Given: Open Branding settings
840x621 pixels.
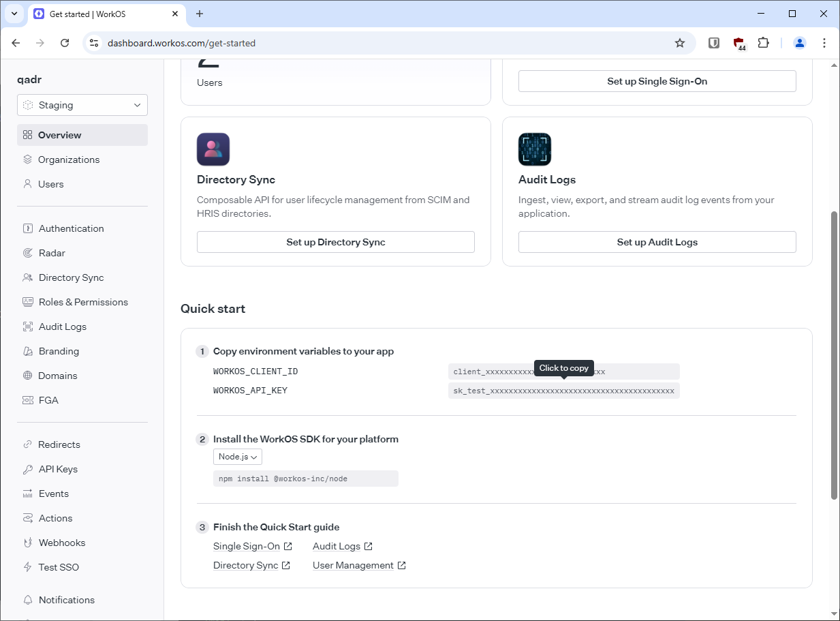Looking at the screenshot, I should coord(57,350).
